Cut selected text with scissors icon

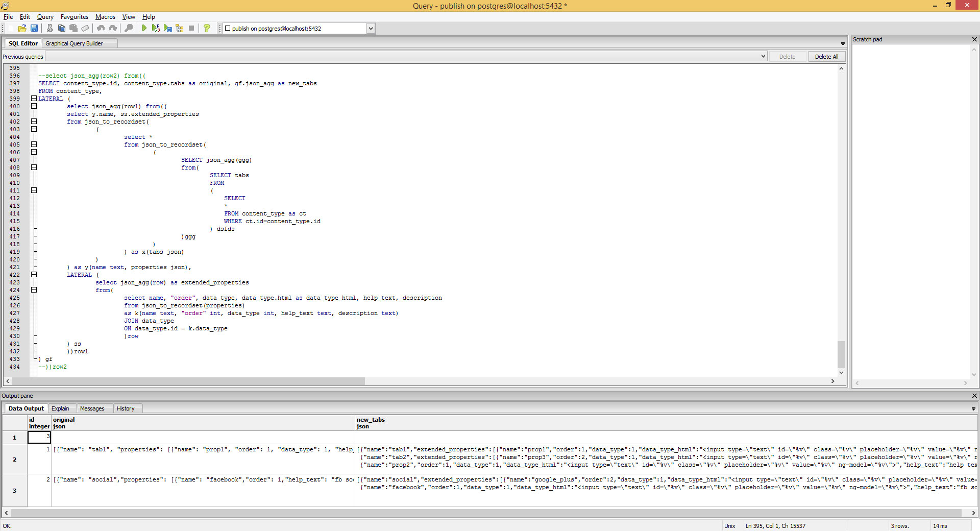tap(50, 28)
